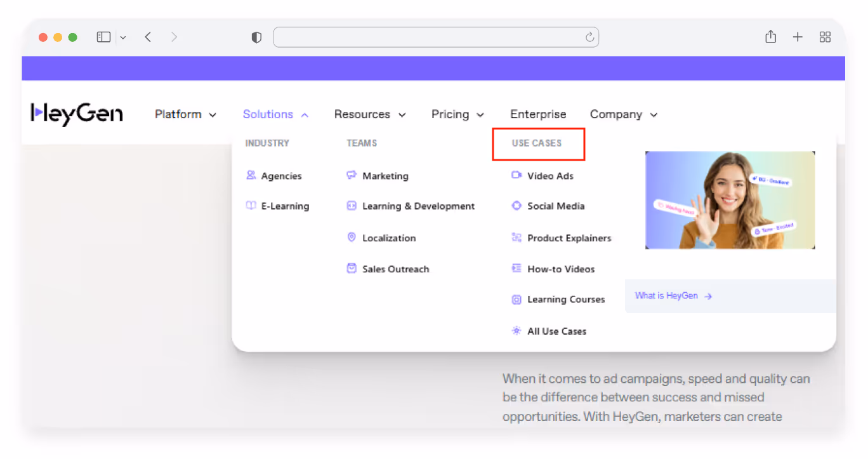Click the Social Media icon
868x459 pixels.
click(x=516, y=206)
